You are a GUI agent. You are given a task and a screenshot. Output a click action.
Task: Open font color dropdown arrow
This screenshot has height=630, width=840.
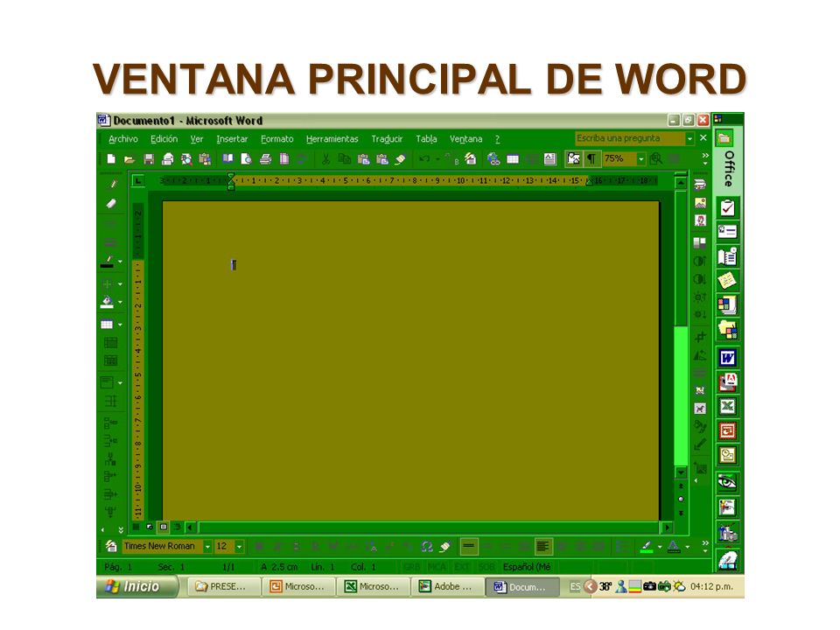tap(688, 547)
